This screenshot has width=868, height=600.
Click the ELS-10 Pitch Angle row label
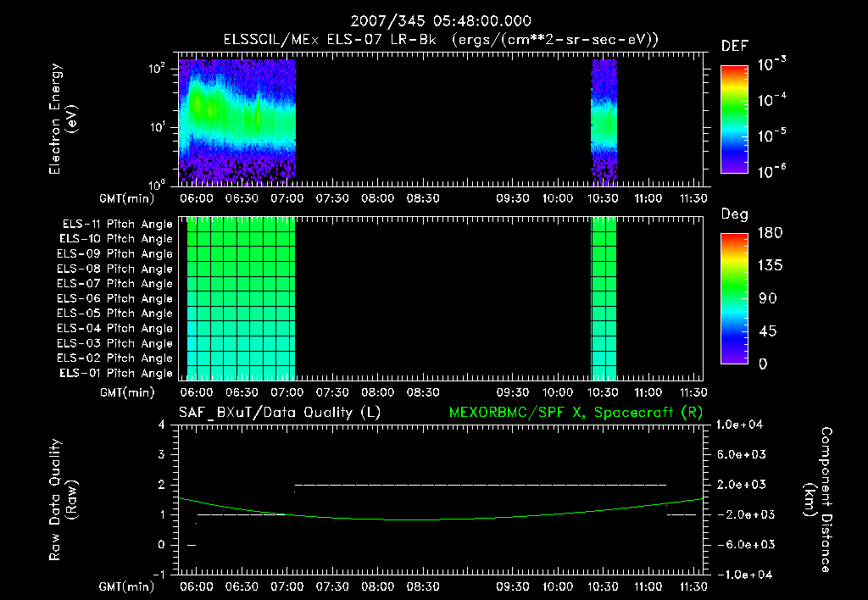pyautogui.click(x=115, y=239)
